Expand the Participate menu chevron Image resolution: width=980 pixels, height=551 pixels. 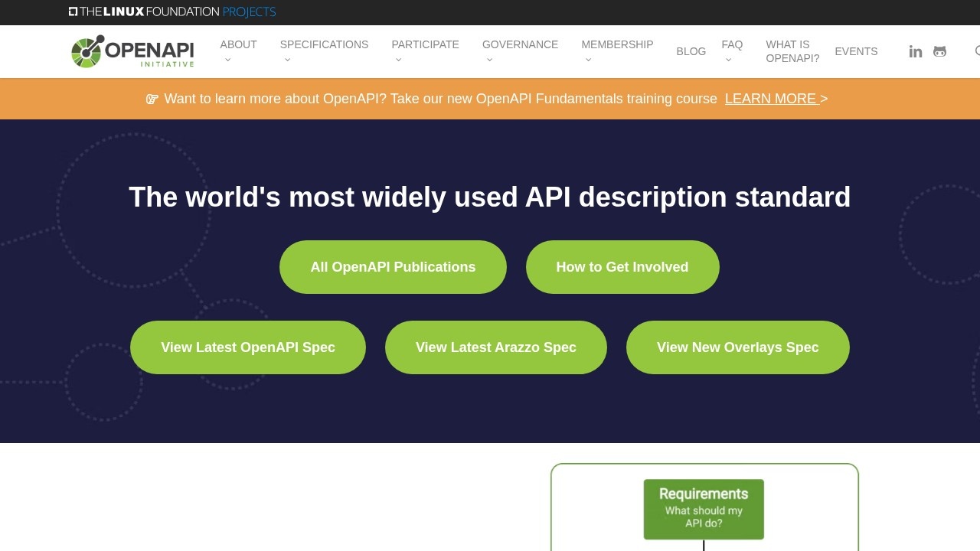tap(398, 60)
